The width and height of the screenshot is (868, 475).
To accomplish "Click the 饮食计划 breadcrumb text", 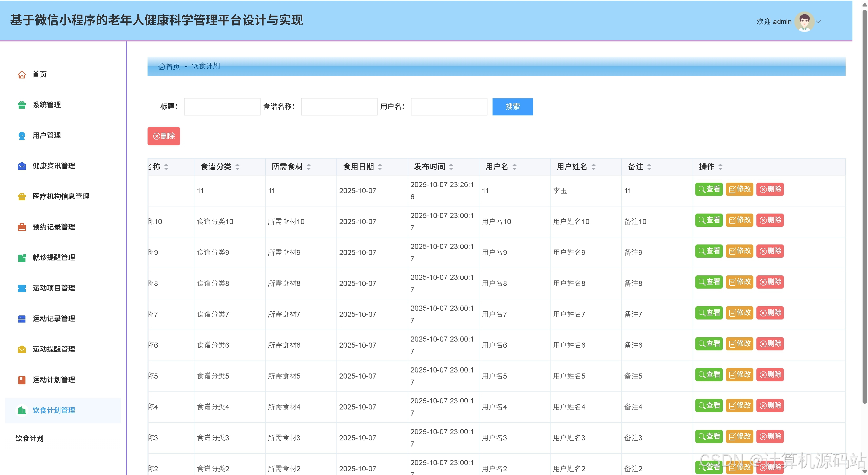I will (206, 66).
